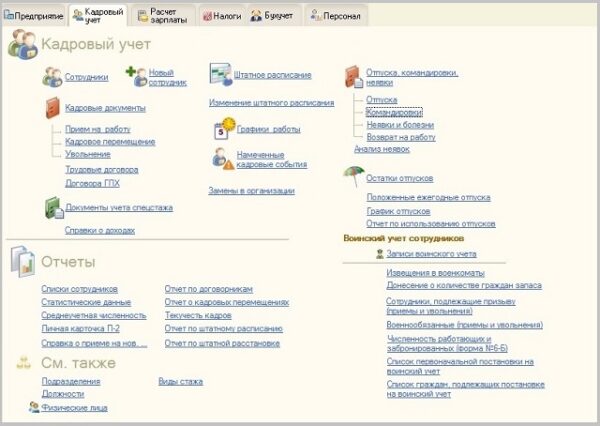The height and width of the screenshot is (426, 600).
Task: Open the Графики работы calendar icon
Action: click(224, 129)
